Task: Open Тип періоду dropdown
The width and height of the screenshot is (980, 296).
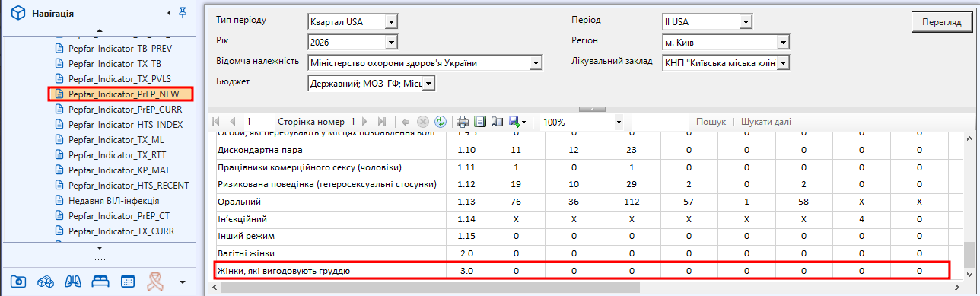Action: point(391,21)
